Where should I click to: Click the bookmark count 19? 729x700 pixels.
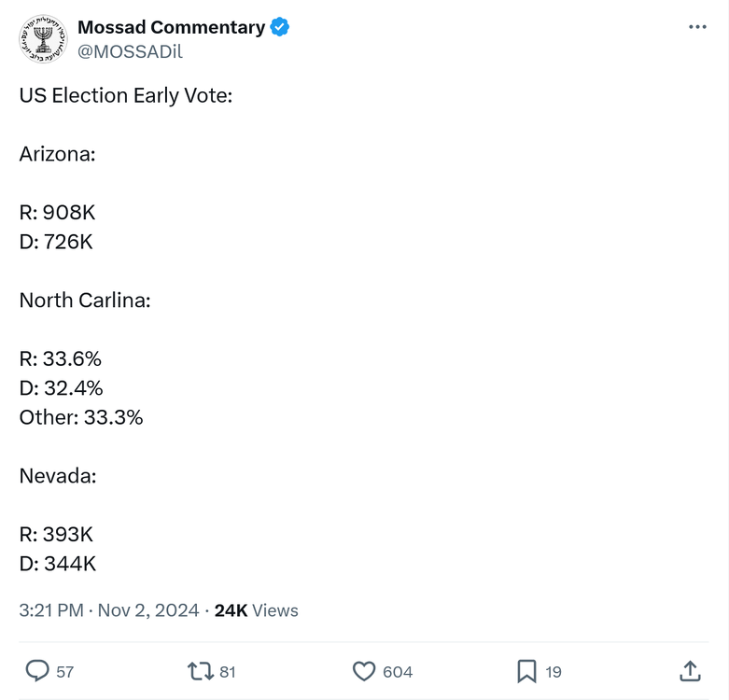(x=554, y=672)
